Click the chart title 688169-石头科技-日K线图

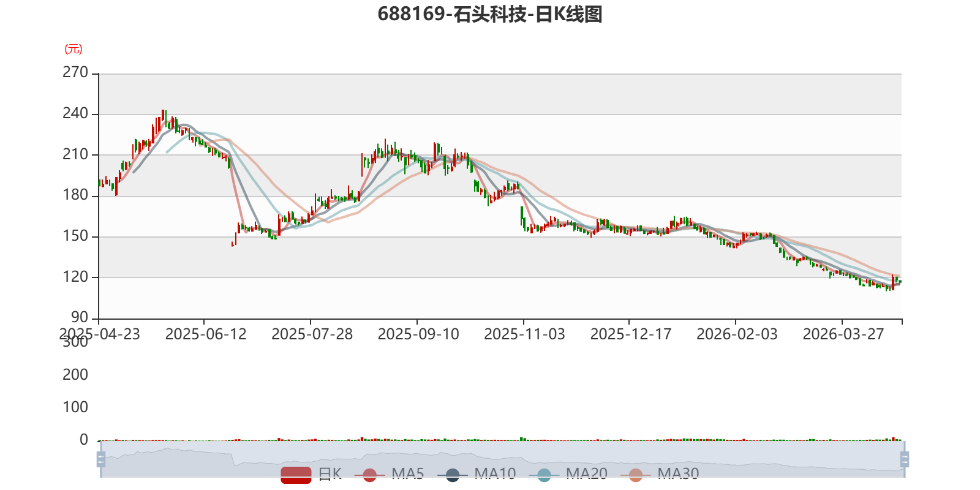490,13
